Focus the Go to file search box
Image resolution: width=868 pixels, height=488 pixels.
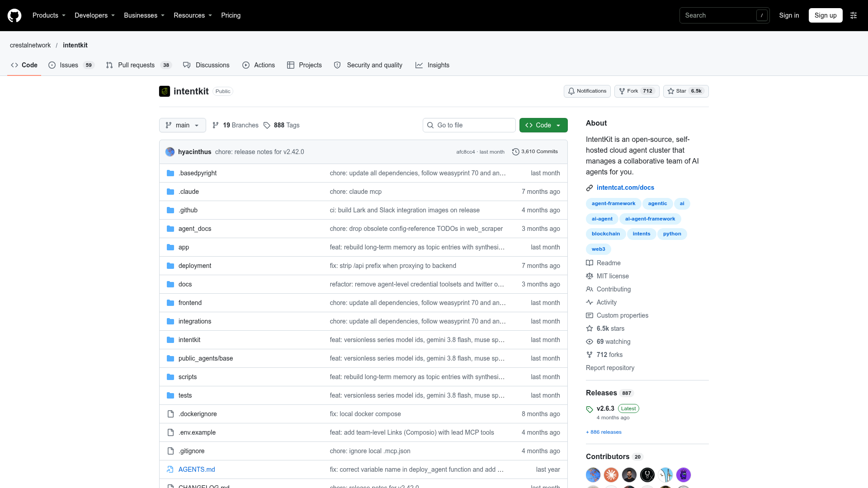(x=469, y=125)
